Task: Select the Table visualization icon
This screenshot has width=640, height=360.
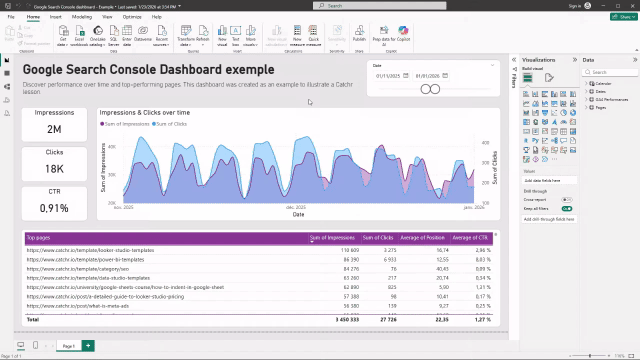Action: [x=564, y=131]
